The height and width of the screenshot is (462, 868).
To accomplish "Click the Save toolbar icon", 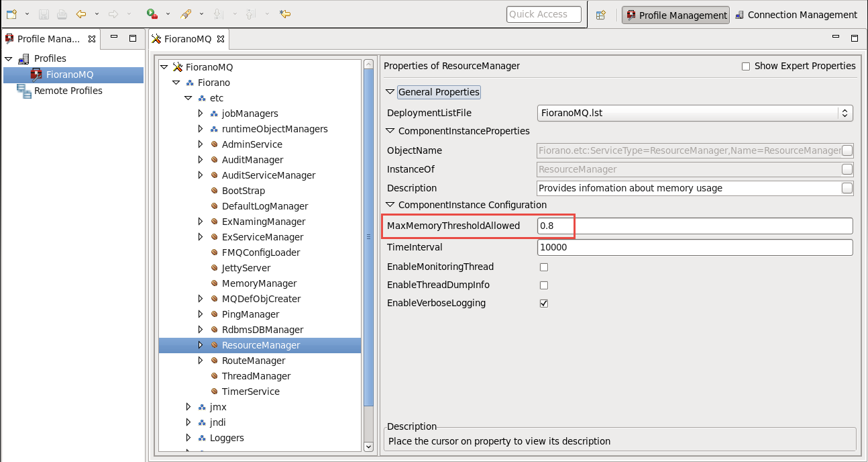I will coord(44,13).
